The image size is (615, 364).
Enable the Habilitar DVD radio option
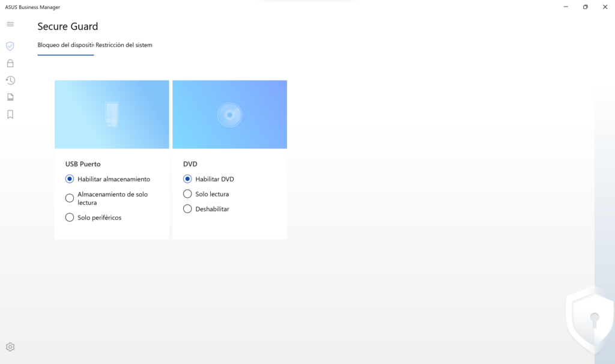[x=187, y=179]
